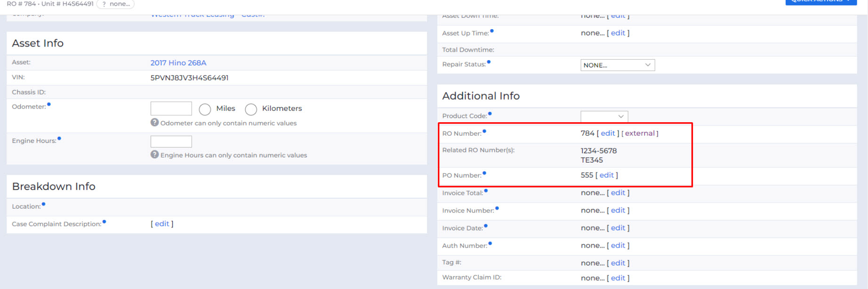Edit the RO Number value
The height and width of the screenshot is (289, 868).
[x=608, y=133]
